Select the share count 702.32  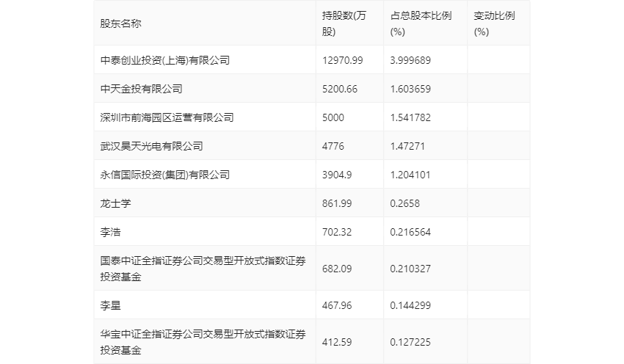tap(337, 232)
